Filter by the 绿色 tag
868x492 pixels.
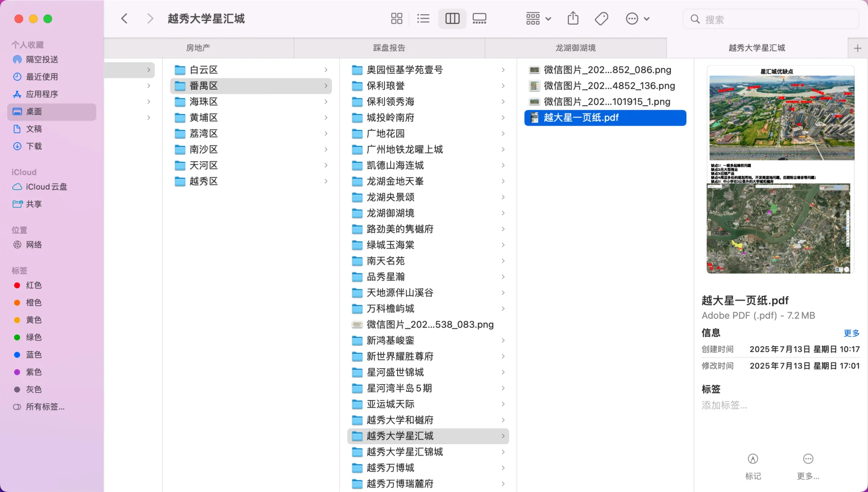pos(51,337)
